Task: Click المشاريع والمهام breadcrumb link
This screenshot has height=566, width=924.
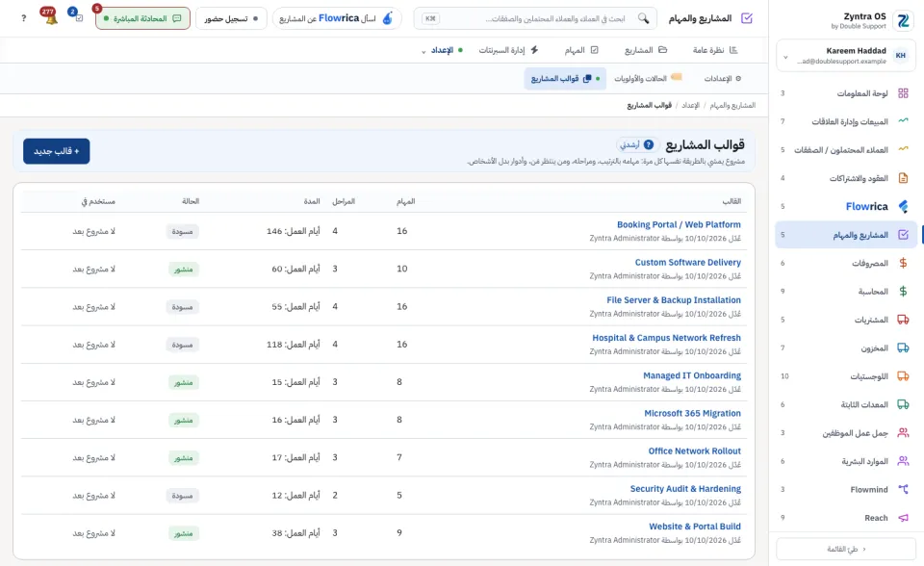Action: (x=732, y=105)
